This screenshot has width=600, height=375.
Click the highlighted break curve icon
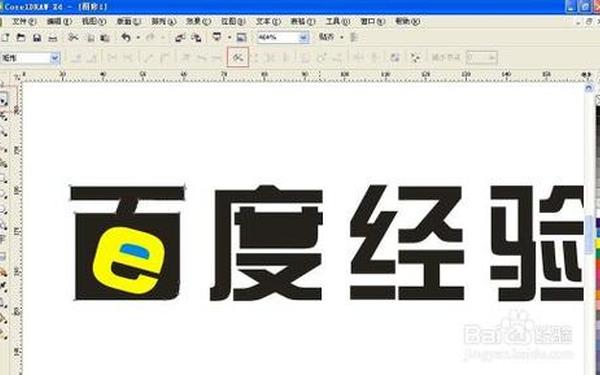pyautogui.click(x=238, y=58)
